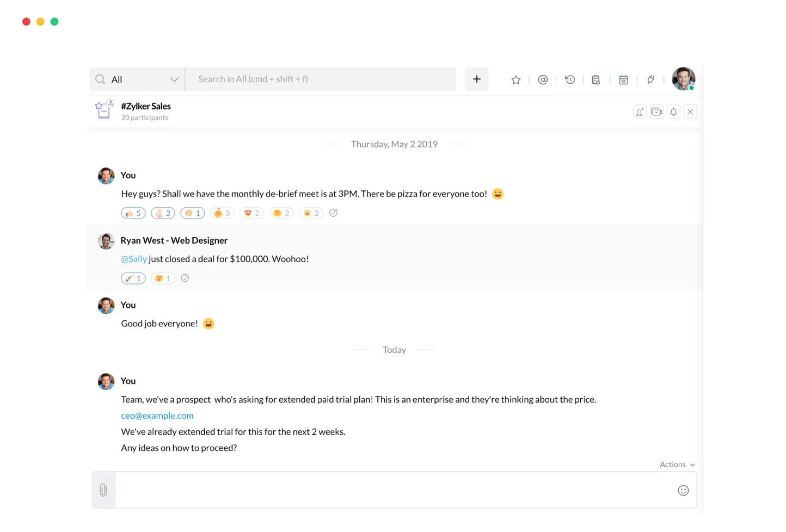Image resolution: width=786 pixels, height=532 pixels.
Task: Click Ryan West's avatar photo
Action: [106, 241]
